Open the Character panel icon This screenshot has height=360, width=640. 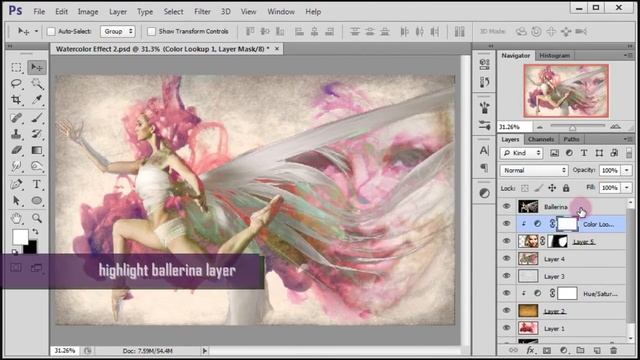484,151
